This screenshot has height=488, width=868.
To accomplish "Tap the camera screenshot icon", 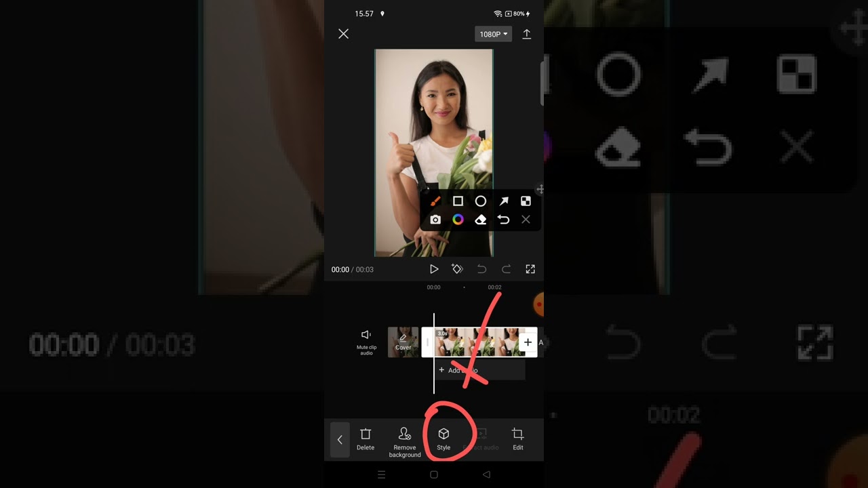I will 435,220.
